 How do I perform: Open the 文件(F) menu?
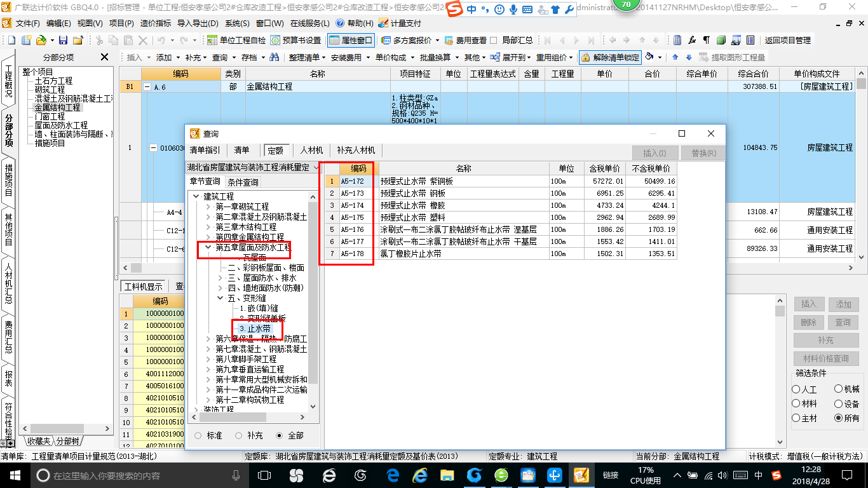(27, 23)
